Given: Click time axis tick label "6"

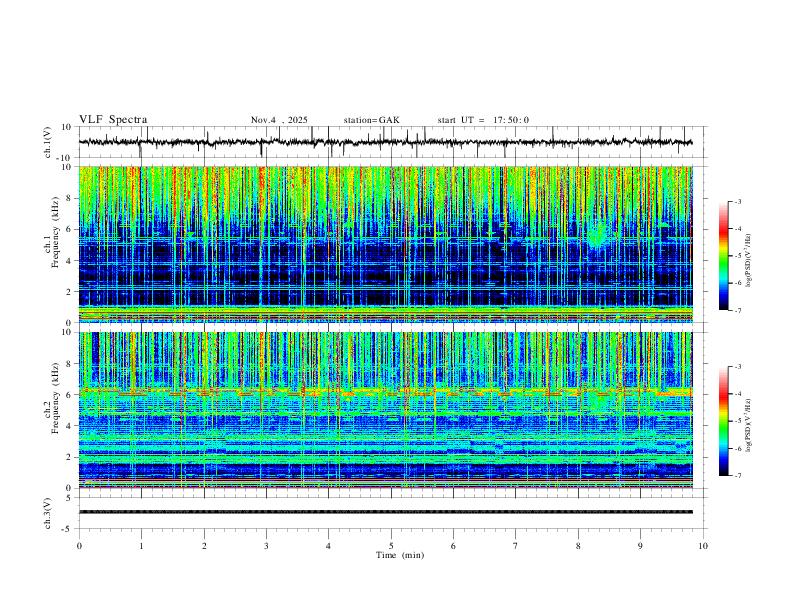Looking at the screenshot, I should point(453,546).
